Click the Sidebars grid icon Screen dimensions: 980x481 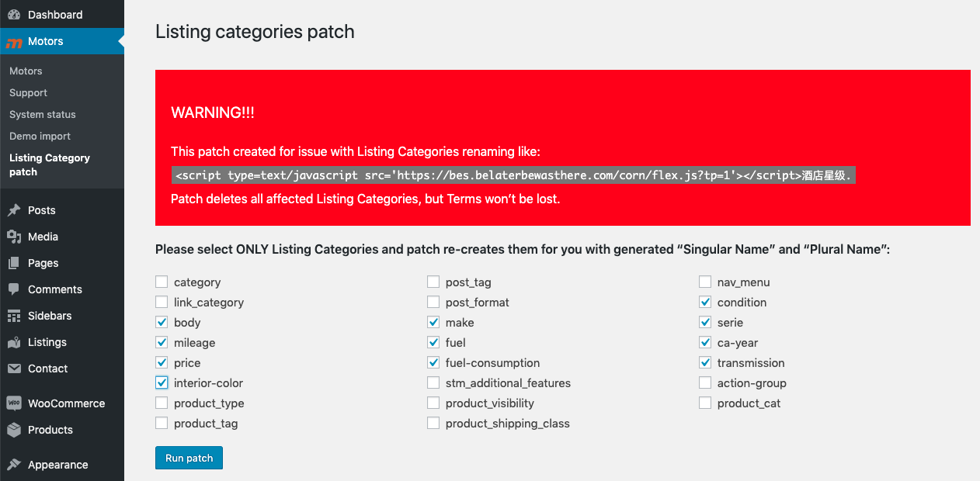pos(14,316)
